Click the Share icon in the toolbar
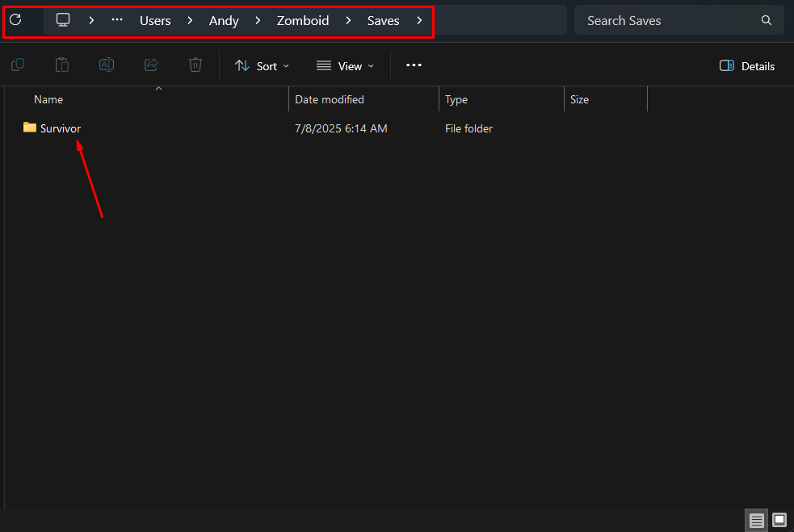Image resolution: width=794 pixels, height=532 pixels. (150, 65)
